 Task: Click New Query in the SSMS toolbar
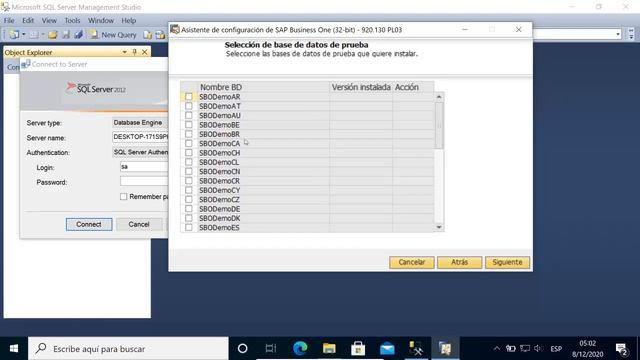pyautogui.click(x=113, y=35)
